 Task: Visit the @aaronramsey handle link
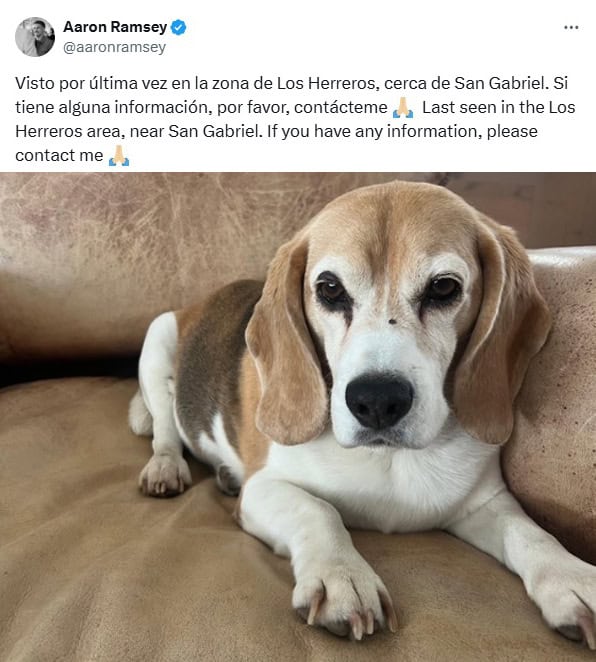coord(114,47)
